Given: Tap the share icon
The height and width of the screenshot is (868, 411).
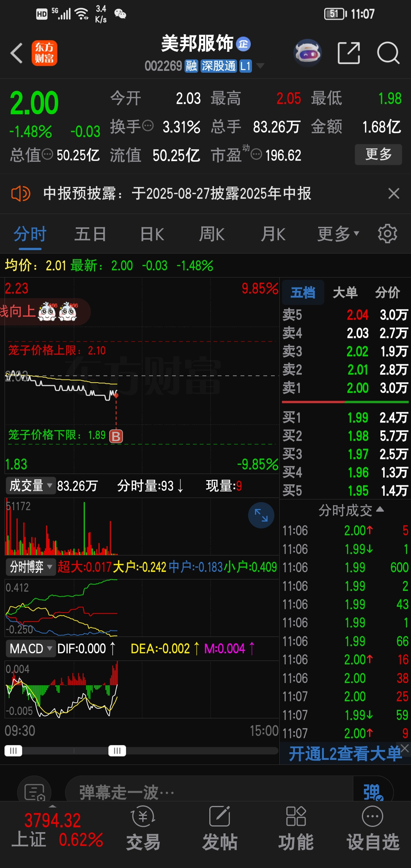Looking at the screenshot, I should point(349,53).
